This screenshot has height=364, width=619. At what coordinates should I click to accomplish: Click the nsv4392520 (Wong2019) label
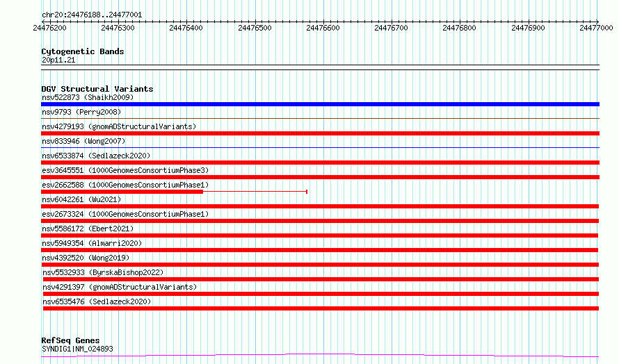pyautogui.click(x=86, y=258)
